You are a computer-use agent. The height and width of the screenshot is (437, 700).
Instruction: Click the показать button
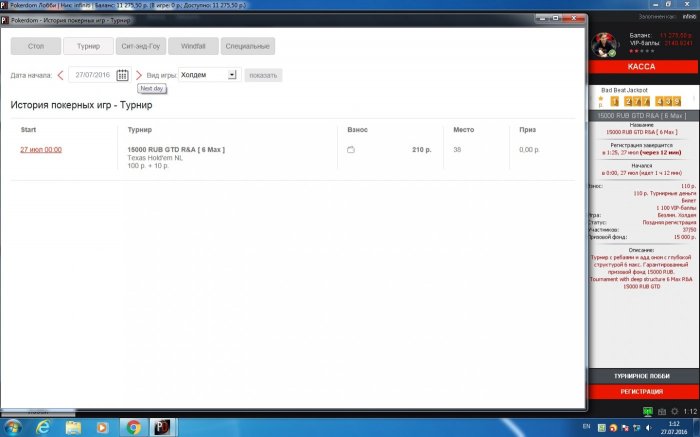click(263, 75)
